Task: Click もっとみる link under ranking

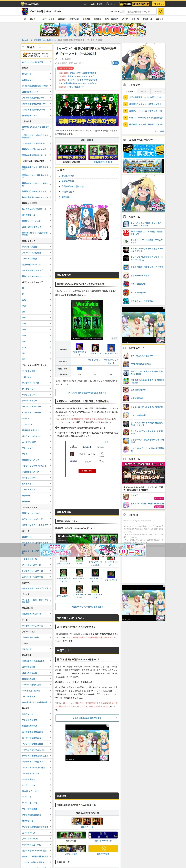Action: click(x=159, y=131)
